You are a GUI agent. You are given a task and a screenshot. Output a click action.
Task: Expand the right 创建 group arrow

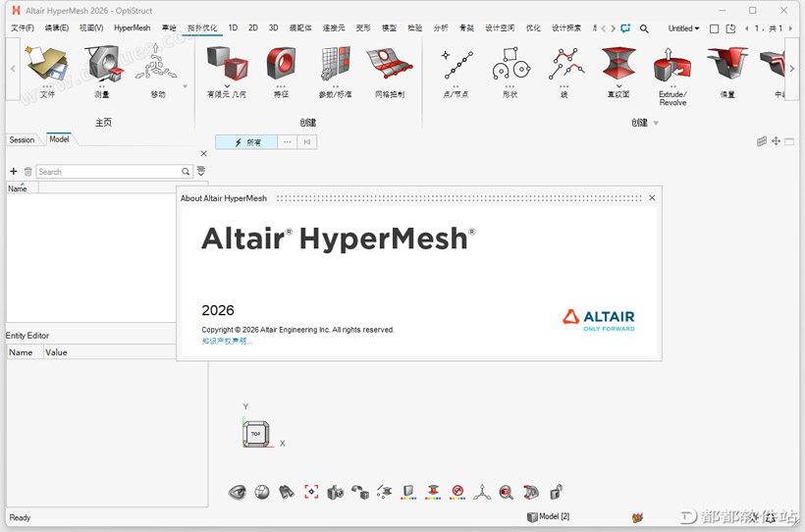(x=656, y=124)
